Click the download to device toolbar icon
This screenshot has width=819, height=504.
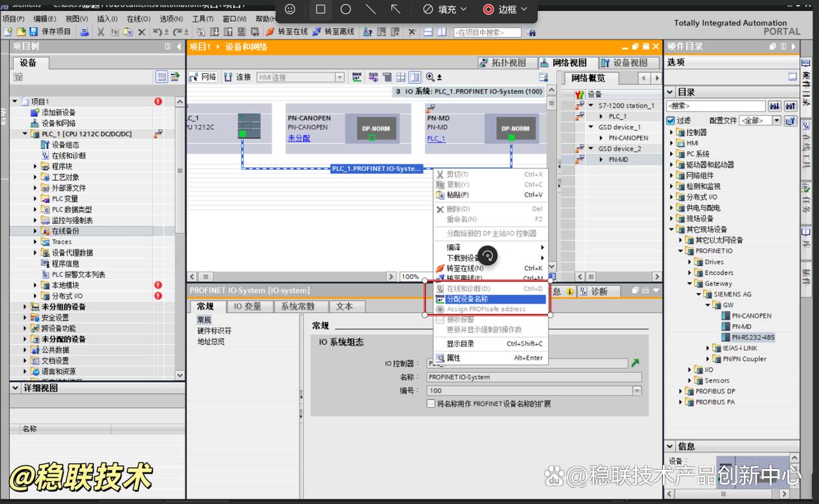pyautogui.click(x=215, y=32)
